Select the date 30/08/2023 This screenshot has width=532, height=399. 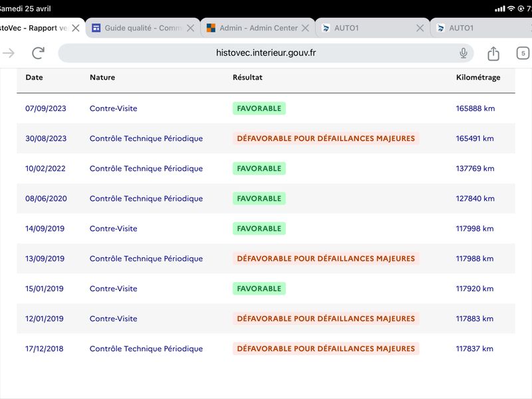pyautogui.click(x=46, y=138)
